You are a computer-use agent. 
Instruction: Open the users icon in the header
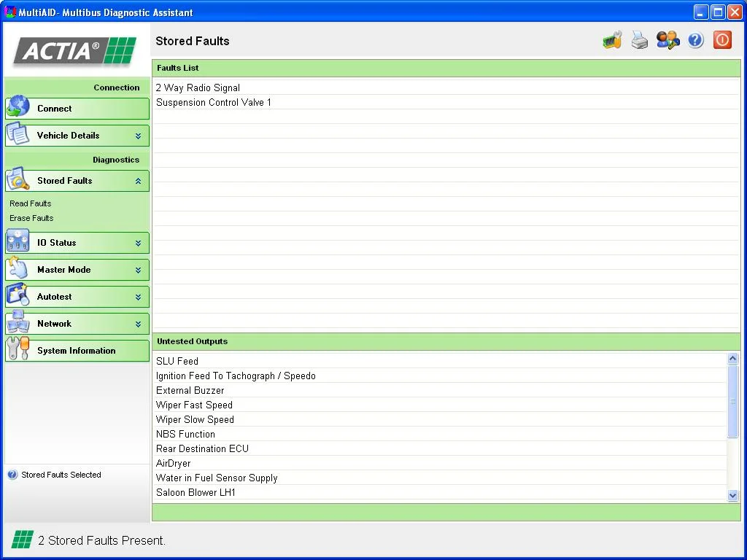(667, 40)
